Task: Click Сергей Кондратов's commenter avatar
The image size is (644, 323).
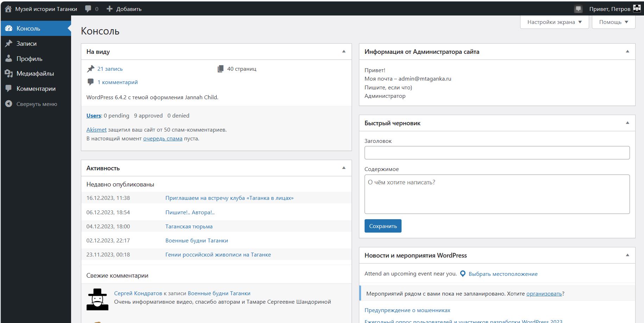Action: click(x=97, y=299)
